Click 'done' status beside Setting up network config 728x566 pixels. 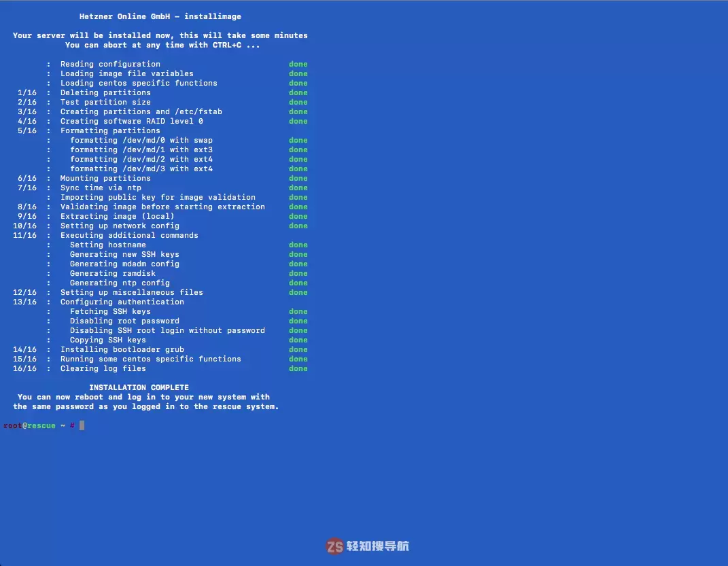coord(298,226)
